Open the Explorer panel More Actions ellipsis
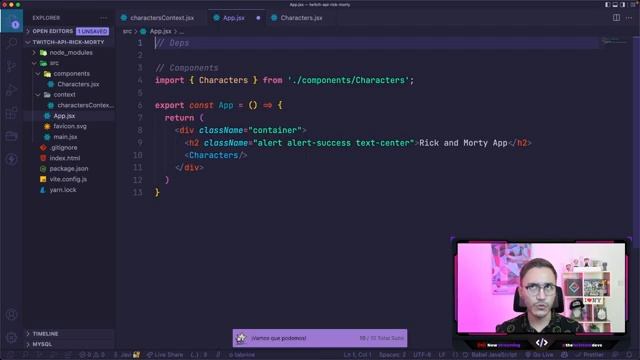Screen dimensions: 640x360 [104, 18]
